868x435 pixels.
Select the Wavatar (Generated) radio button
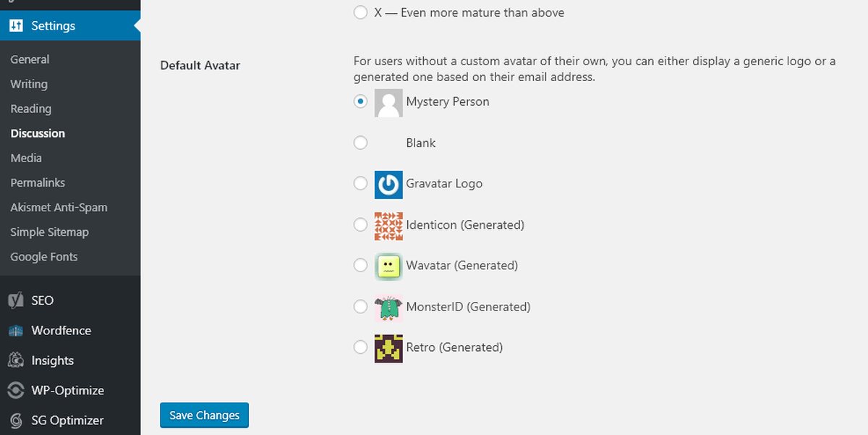click(x=360, y=265)
